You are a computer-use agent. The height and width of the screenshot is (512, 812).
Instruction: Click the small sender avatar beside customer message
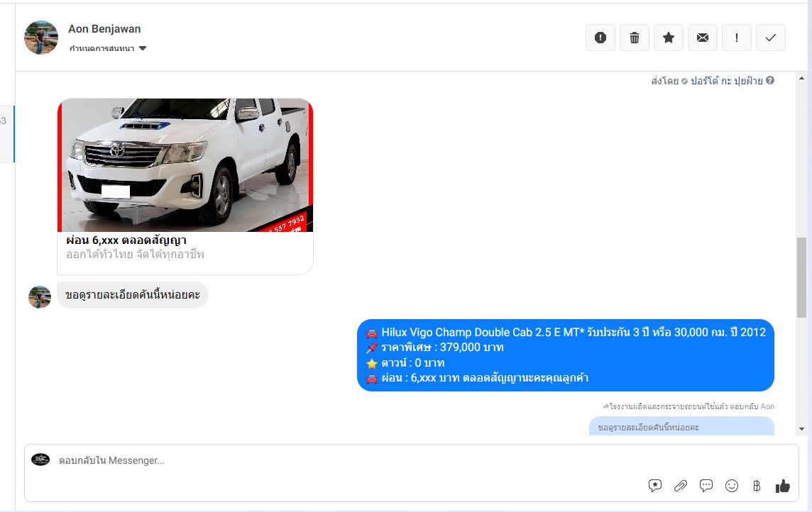[x=40, y=297]
